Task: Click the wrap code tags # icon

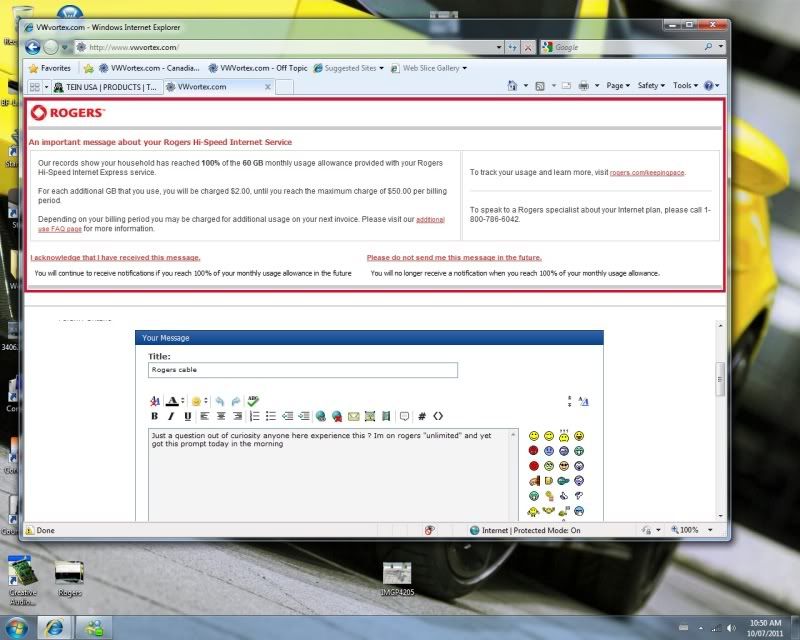Action: click(x=422, y=416)
